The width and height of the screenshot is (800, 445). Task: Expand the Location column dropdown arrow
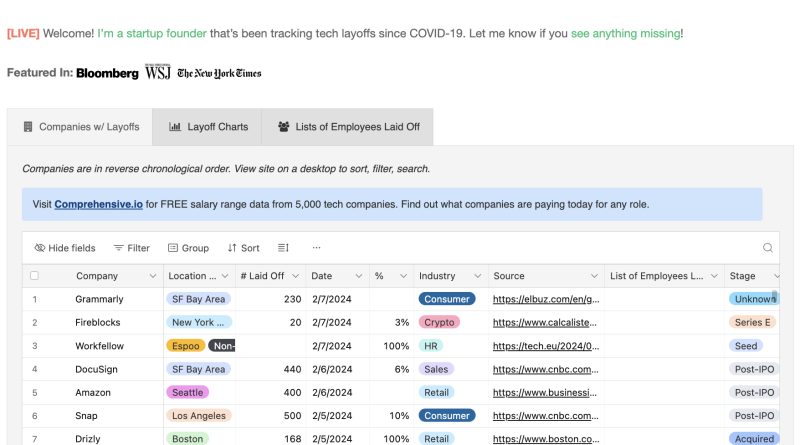[225, 276]
